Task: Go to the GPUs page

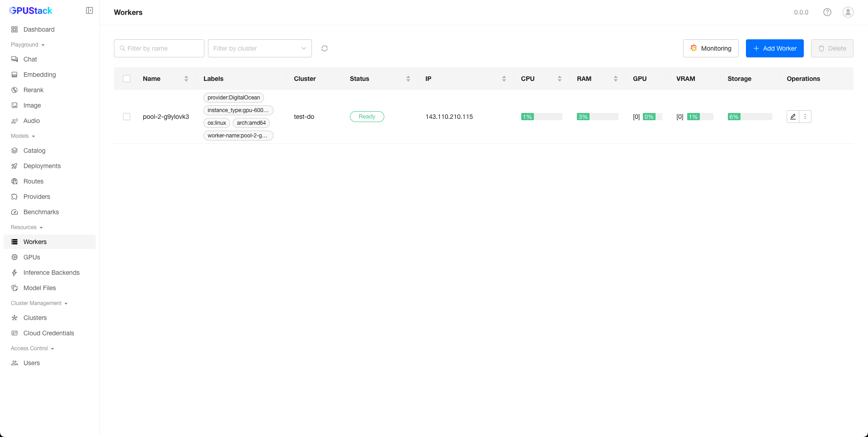Action: 32,257
